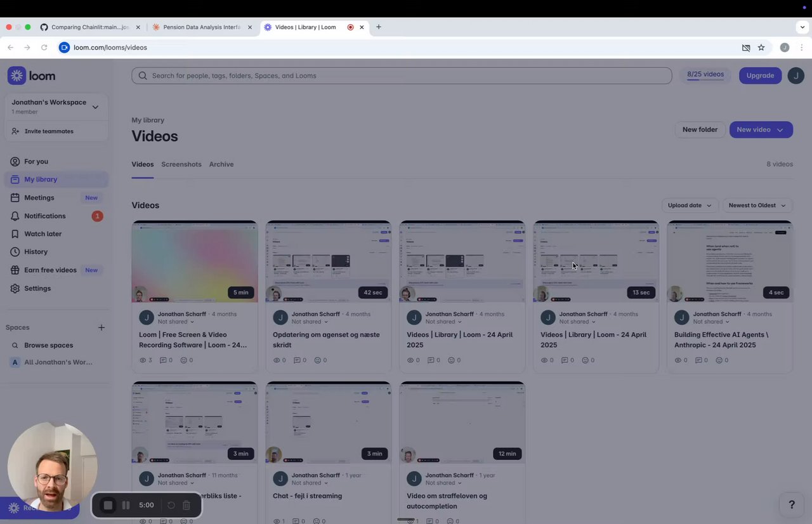Click reactions smiley icon on Building Effective AI Agents
The width and height of the screenshot is (812, 524).
719,360
